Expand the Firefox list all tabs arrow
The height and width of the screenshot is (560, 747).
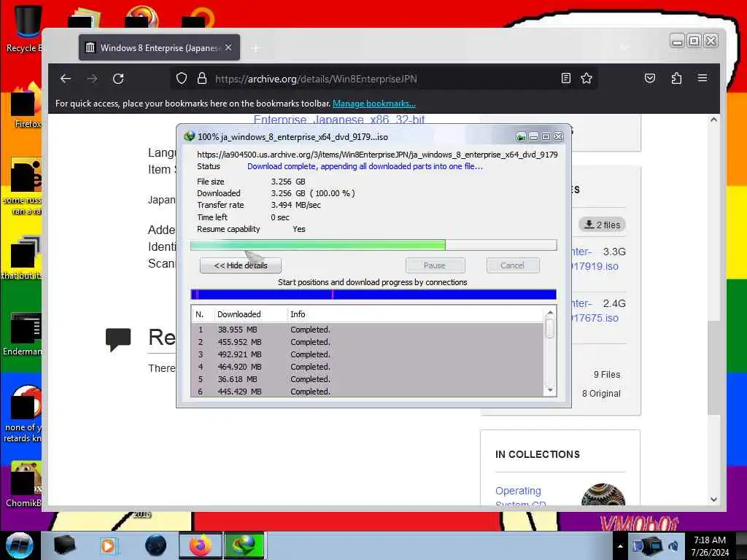coord(624,47)
